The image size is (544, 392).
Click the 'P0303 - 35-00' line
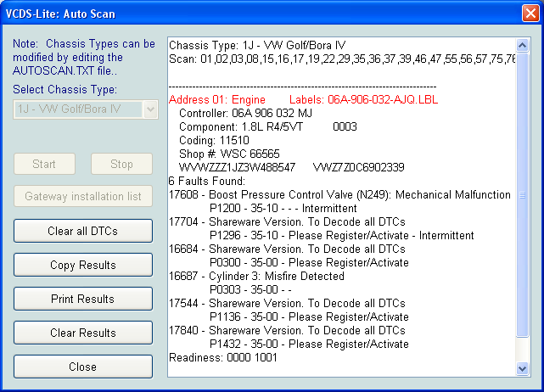[x=250, y=289]
